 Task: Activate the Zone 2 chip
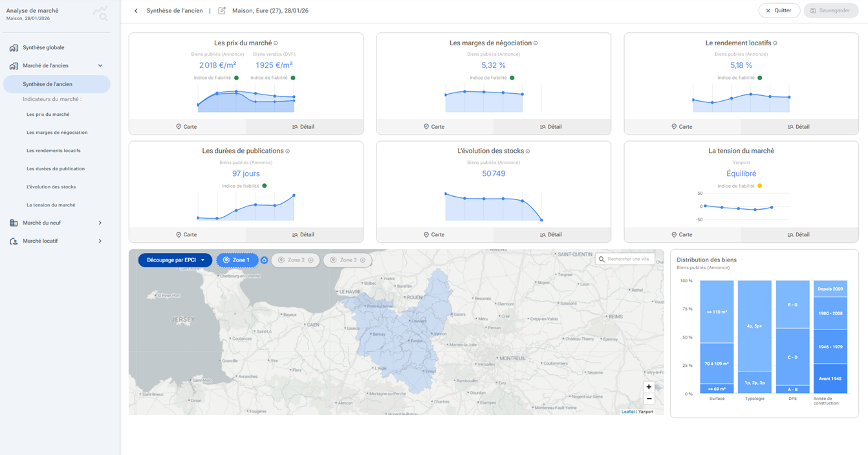click(x=295, y=260)
